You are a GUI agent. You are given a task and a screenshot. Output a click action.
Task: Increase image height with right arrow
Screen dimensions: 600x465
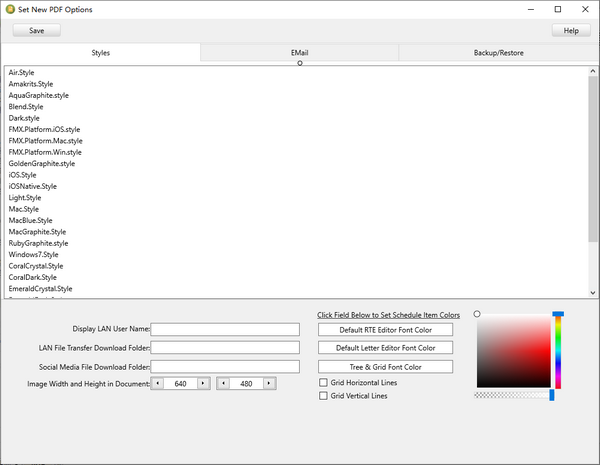(268, 383)
